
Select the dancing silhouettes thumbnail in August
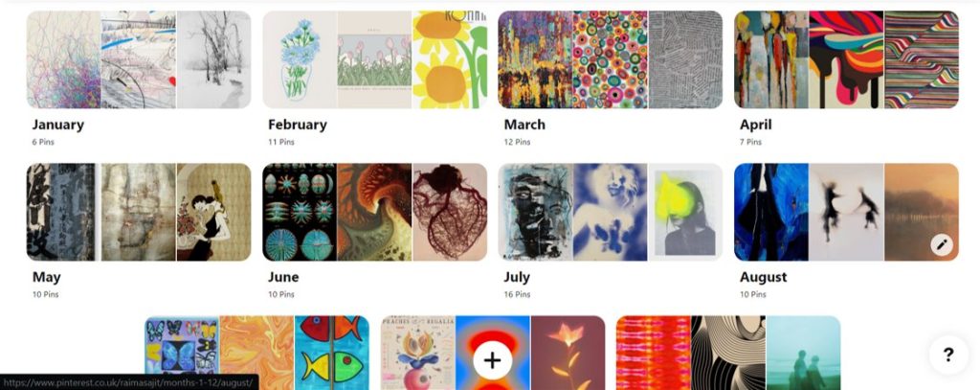[x=846, y=212]
